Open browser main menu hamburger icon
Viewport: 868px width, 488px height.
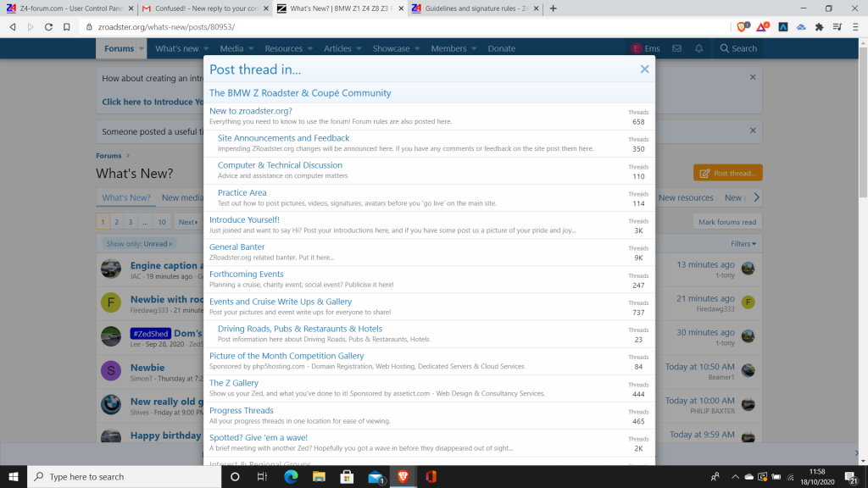coord(855,26)
